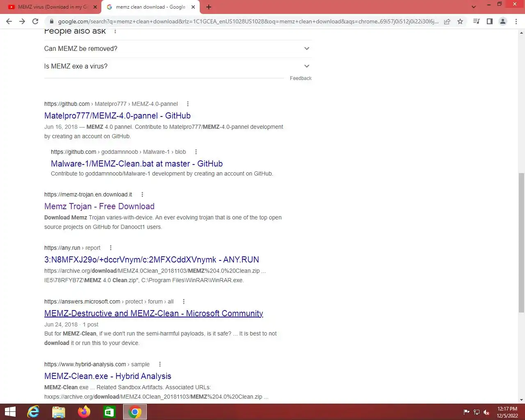Click the https://memz-trojan.en.download.it URL text
The width and height of the screenshot is (525, 420).
(88, 194)
